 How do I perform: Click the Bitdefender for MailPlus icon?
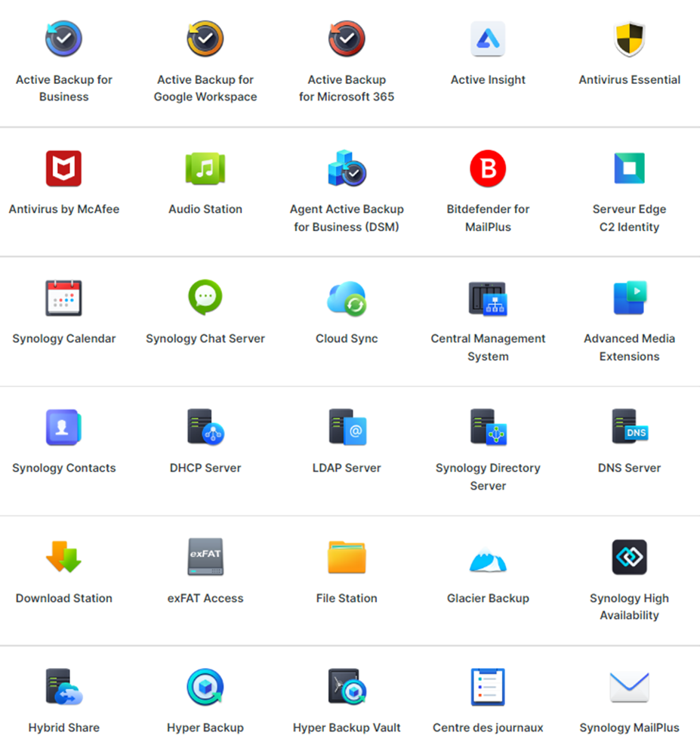tap(488, 168)
